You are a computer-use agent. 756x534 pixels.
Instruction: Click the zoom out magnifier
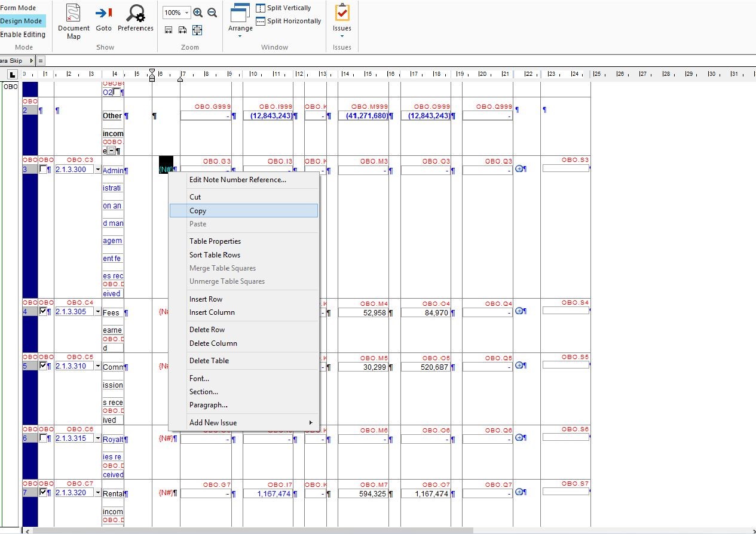coord(212,13)
